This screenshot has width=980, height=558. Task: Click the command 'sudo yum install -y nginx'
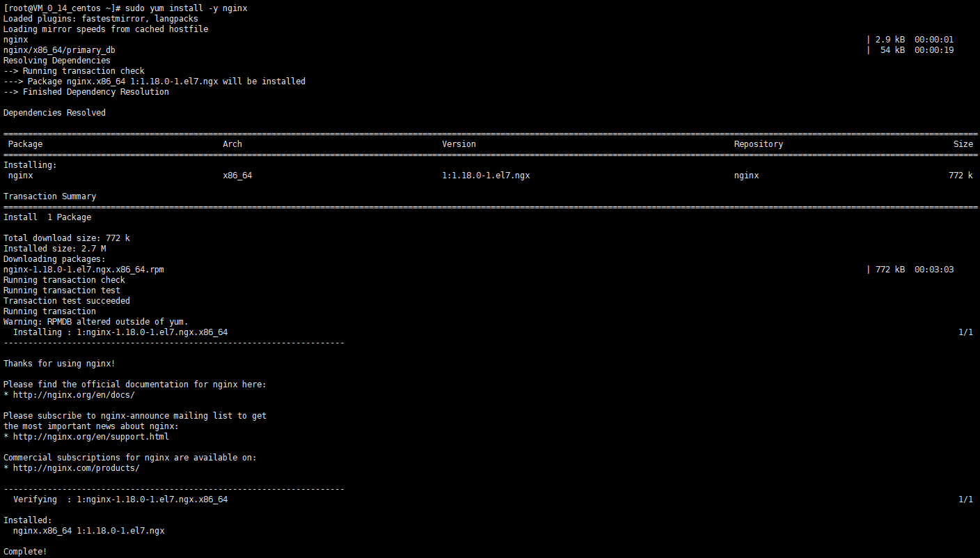(186, 8)
